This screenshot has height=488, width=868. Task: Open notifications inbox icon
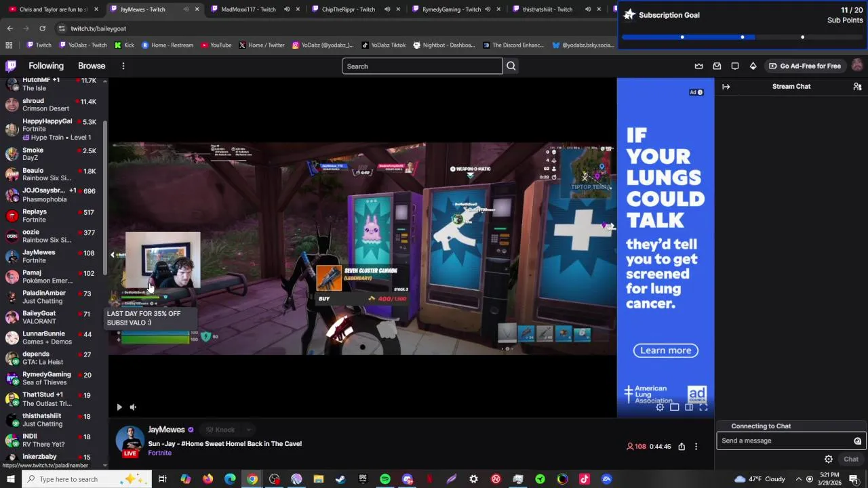(717, 66)
